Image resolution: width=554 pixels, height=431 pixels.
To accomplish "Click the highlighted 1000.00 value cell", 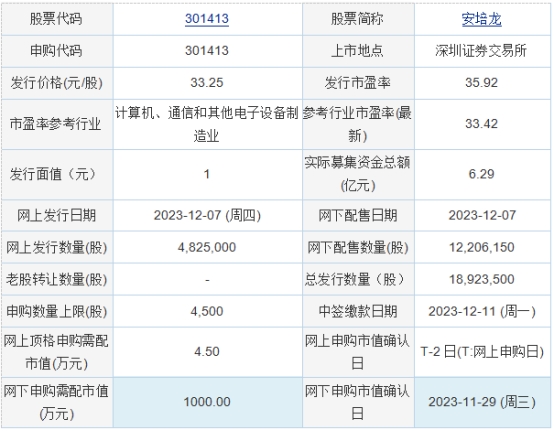I will pyautogui.click(x=207, y=402).
